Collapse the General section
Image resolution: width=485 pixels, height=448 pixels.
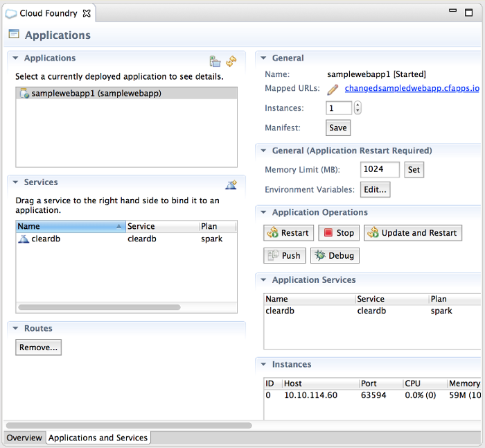263,58
